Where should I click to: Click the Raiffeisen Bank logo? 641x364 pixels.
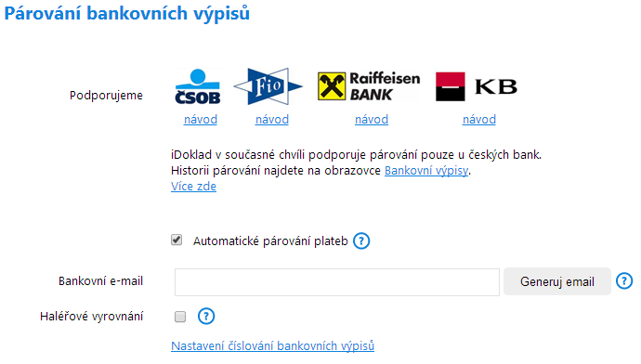click(x=369, y=86)
